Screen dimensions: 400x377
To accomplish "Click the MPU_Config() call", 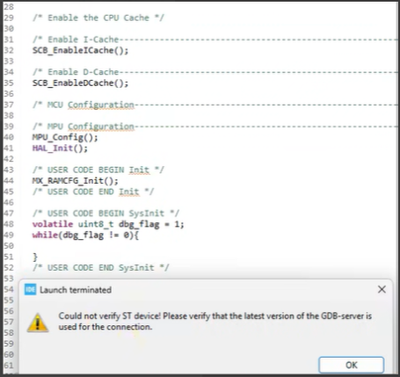I will point(65,137).
